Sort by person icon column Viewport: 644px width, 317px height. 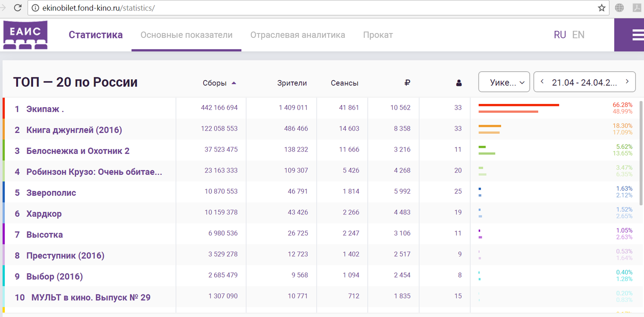pyautogui.click(x=459, y=83)
